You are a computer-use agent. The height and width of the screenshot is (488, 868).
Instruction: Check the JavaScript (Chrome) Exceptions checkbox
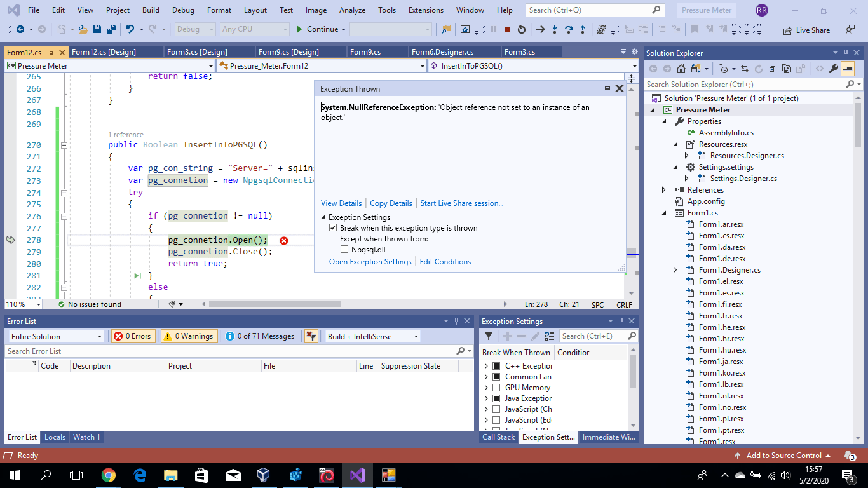pos(496,409)
